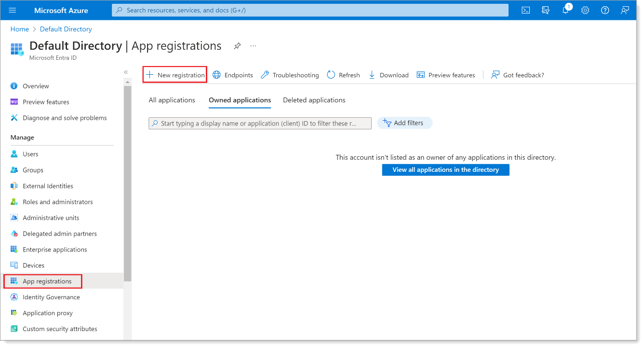Click the Default Directory Entra ID icon
Viewport: 644px width, 348px height.
(17, 49)
